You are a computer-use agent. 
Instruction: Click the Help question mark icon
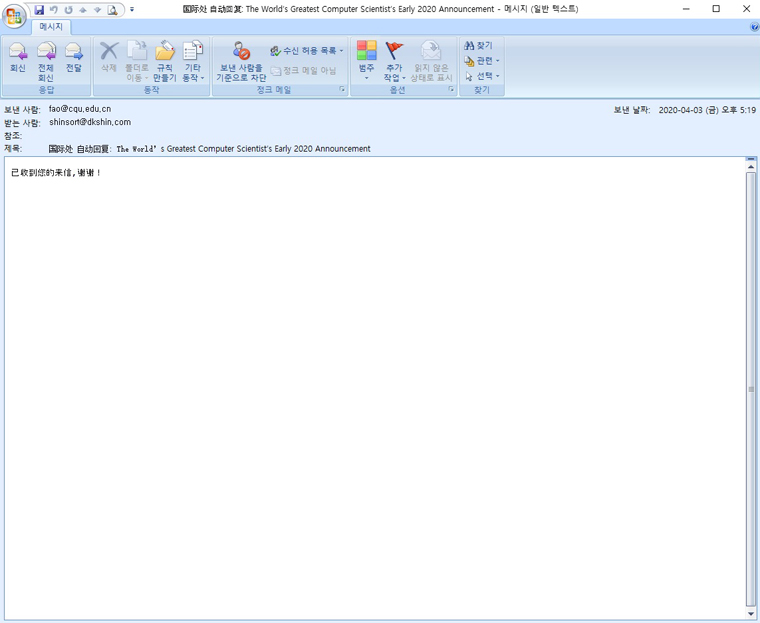(754, 27)
